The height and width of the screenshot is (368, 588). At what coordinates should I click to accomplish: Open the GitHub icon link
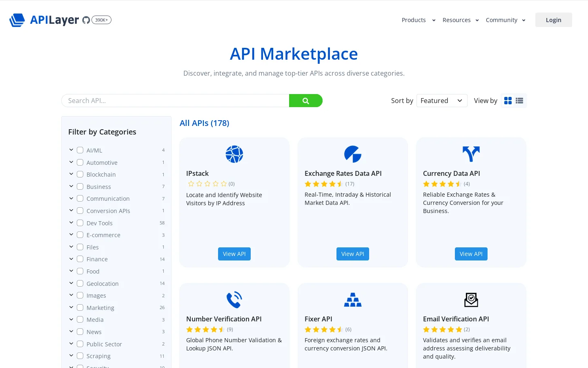[x=86, y=20]
